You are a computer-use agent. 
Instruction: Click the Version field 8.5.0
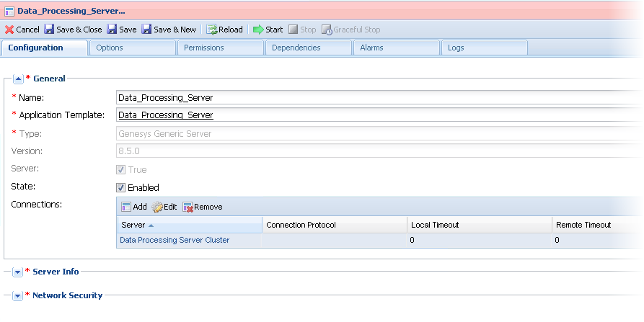379,151
